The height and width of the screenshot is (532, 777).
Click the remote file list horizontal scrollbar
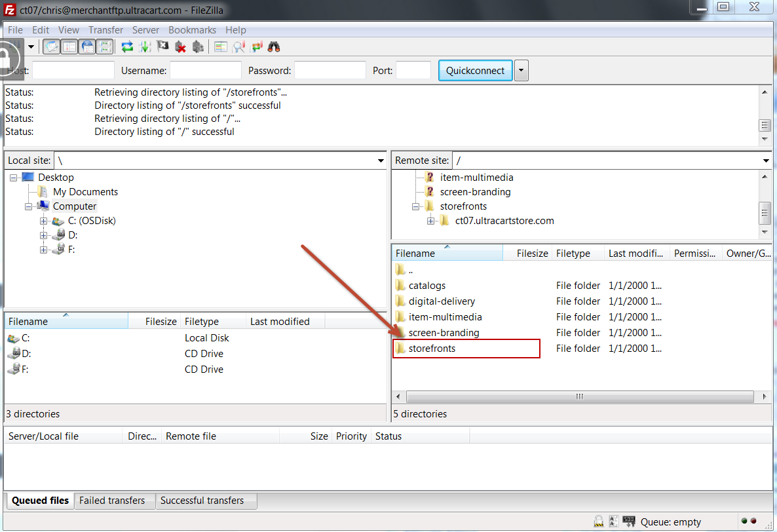(580, 396)
